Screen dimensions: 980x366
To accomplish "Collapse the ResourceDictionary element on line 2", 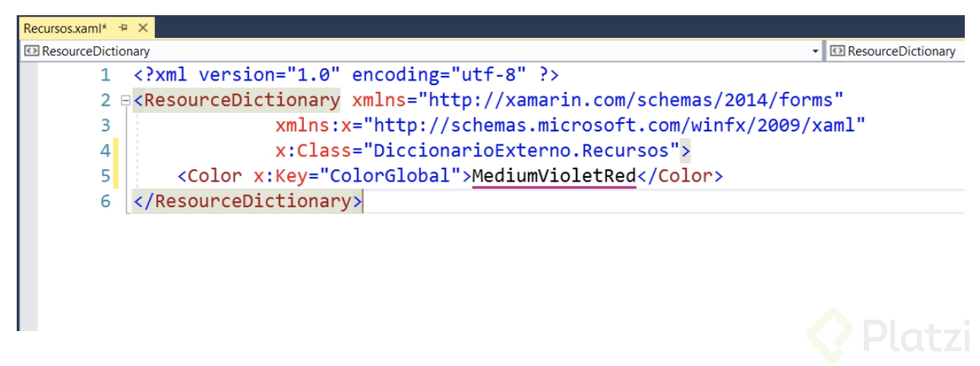I will (126, 100).
